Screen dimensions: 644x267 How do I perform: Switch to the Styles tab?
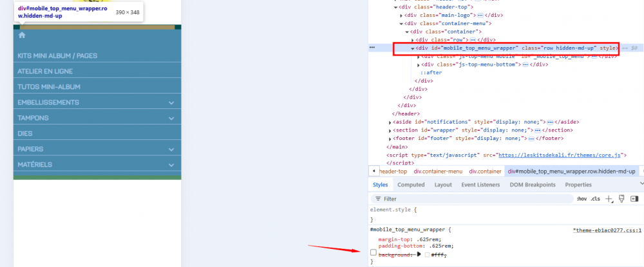click(381, 184)
